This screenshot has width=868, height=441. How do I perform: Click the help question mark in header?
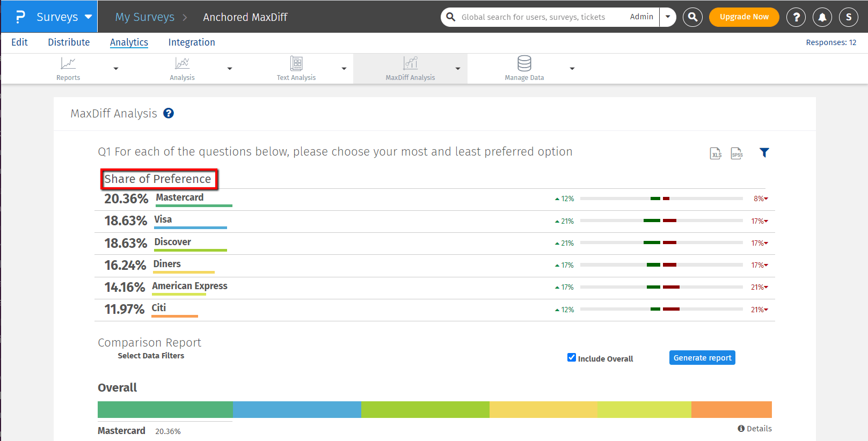pyautogui.click(x=796, y=17)
